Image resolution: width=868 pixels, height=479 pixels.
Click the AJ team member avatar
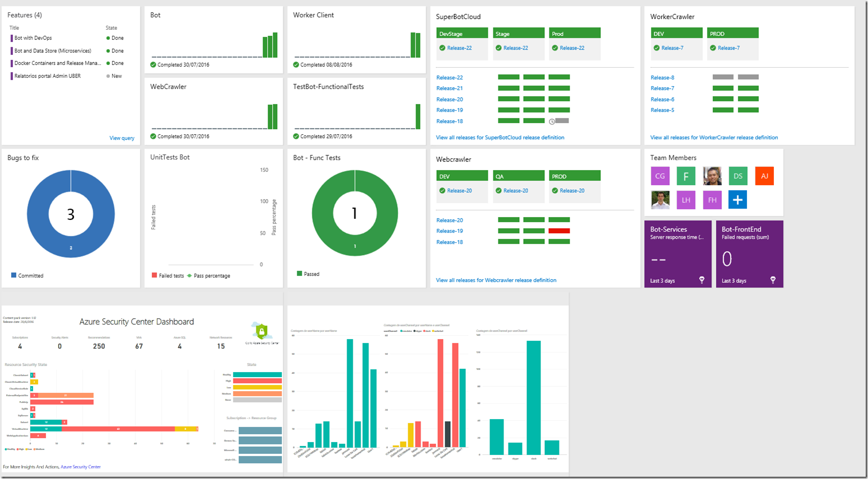[x=764, y=176]
